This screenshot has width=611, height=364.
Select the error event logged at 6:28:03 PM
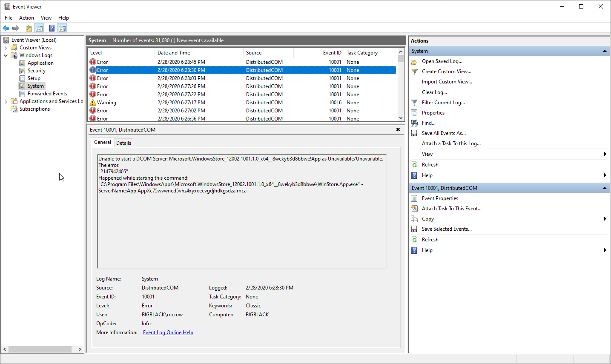(242, 78)
